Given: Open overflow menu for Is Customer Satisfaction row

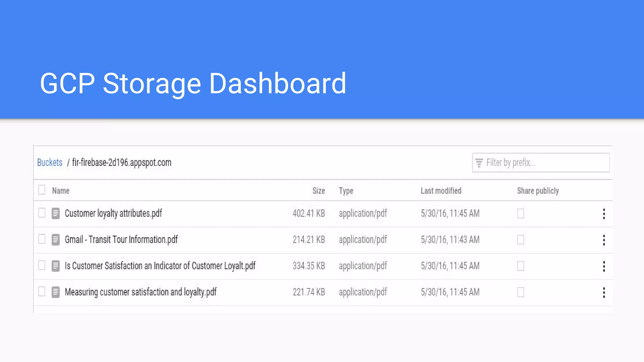Looking at the screenshot, I should pos(604,266).
